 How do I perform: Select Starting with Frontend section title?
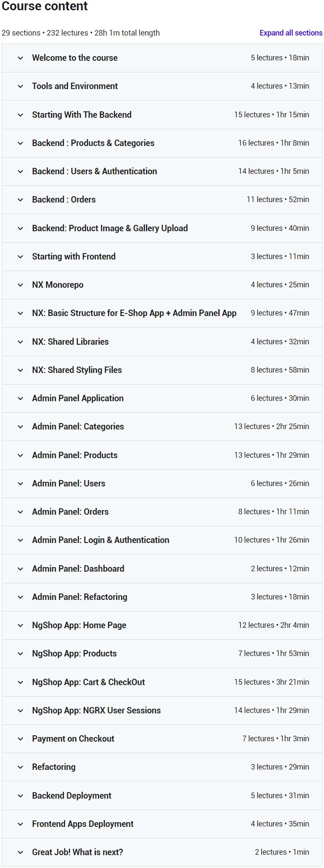[74, 257]
